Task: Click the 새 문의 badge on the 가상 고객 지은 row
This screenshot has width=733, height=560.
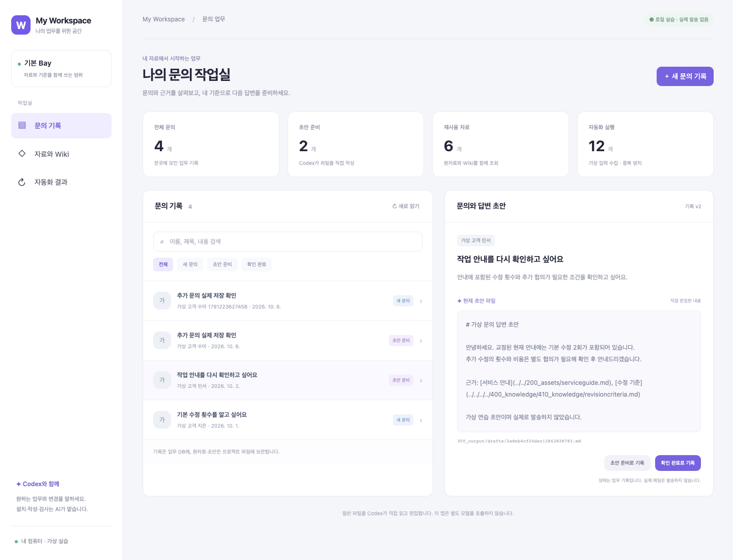Action: click(x=403, y=420)
